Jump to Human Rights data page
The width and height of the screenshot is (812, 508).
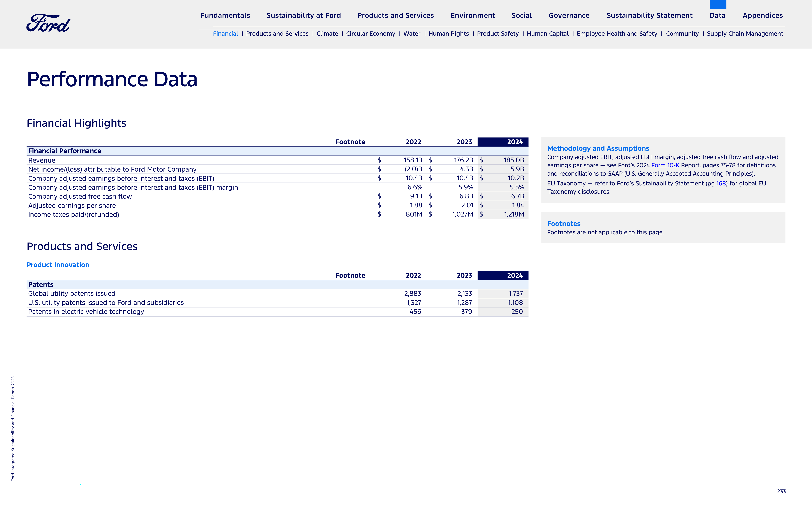point(448,34)
